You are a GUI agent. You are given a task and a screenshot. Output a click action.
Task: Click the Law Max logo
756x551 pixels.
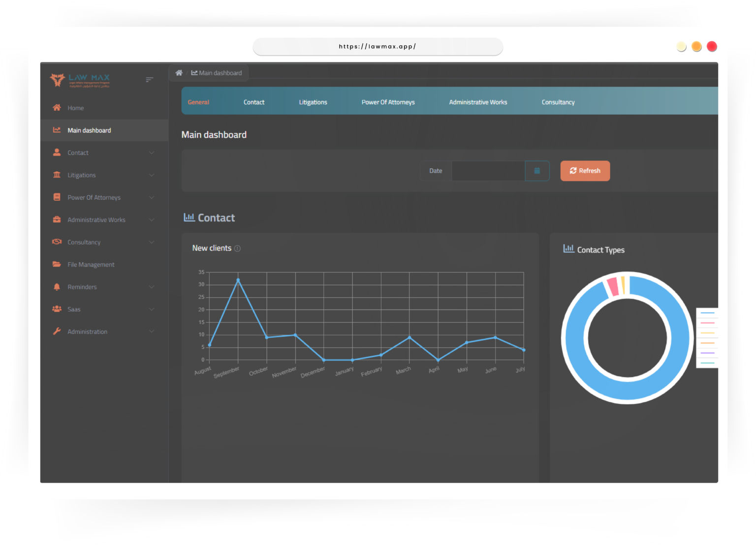(x=79, y=80)
